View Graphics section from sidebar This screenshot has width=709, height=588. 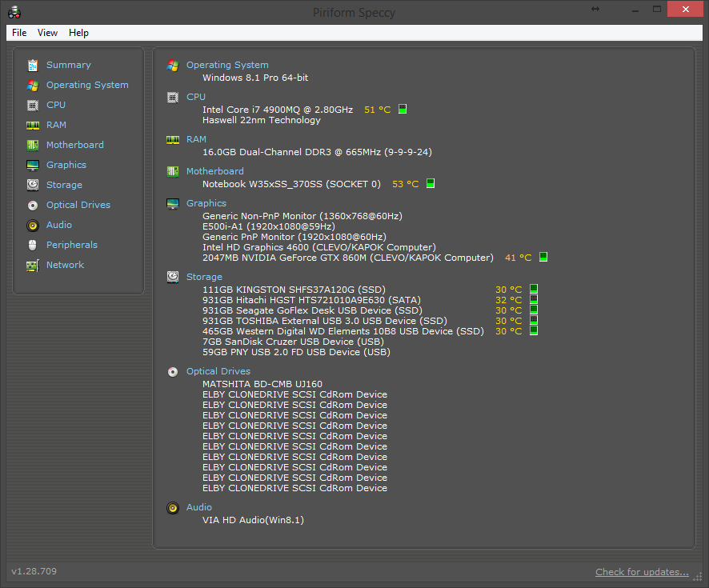pyautogui.click(x=66, y=165)
